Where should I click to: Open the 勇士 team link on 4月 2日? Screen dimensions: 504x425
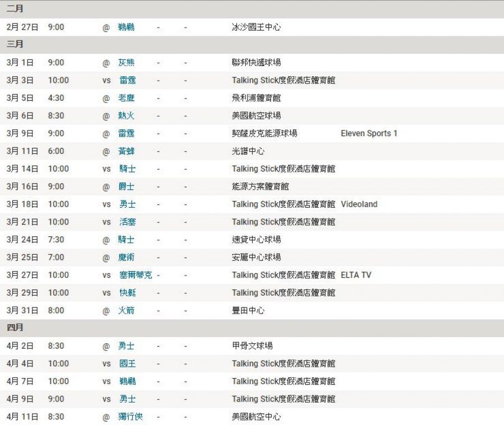[126, 346]
